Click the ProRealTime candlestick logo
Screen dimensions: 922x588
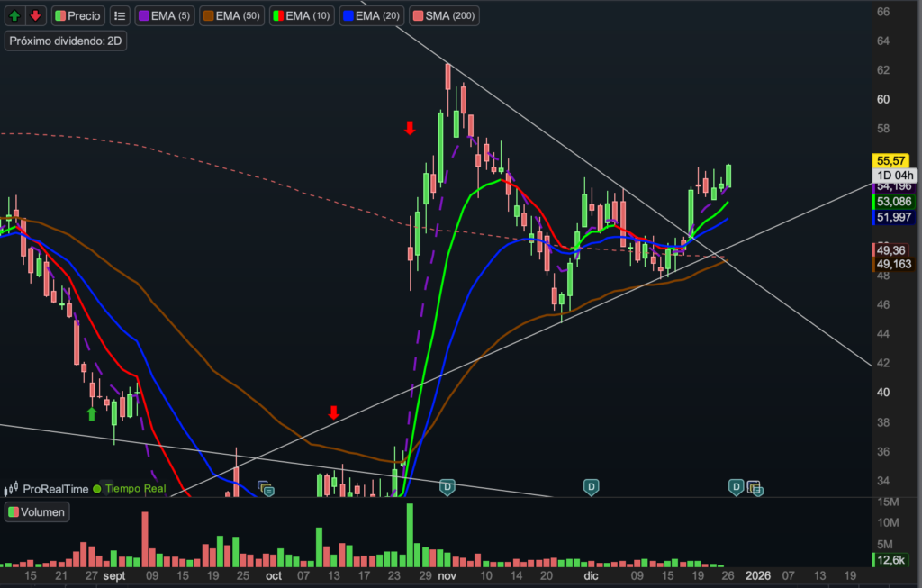[x=12, y=489]
